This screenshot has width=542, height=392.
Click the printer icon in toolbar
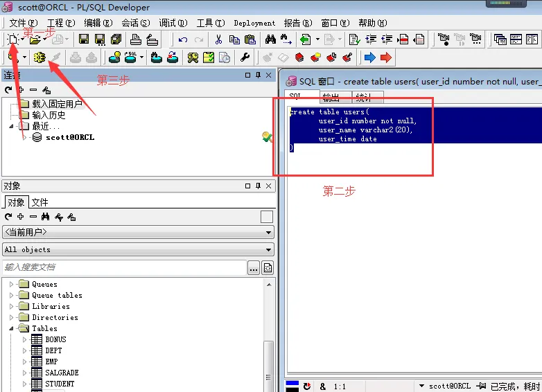tap(136, 39)
